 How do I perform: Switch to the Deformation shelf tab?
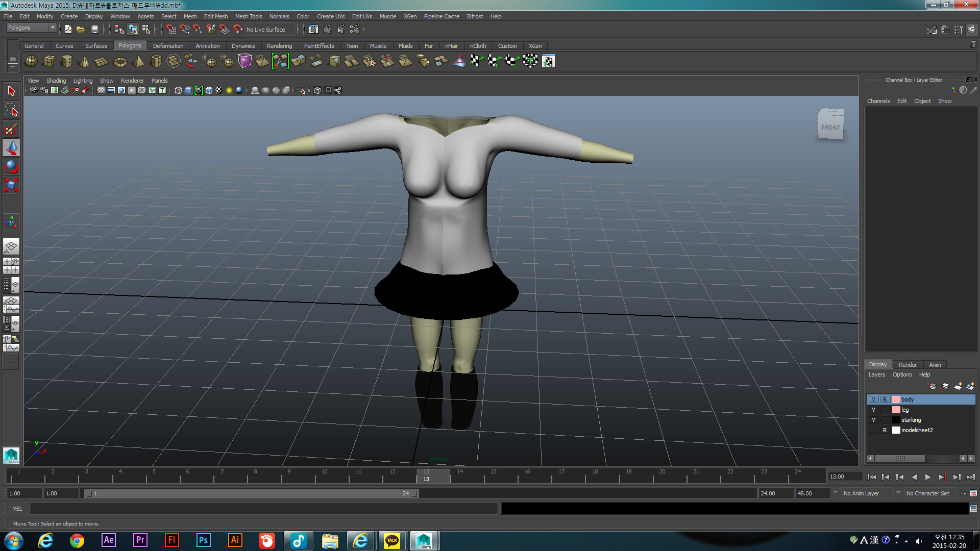[168, 46]
